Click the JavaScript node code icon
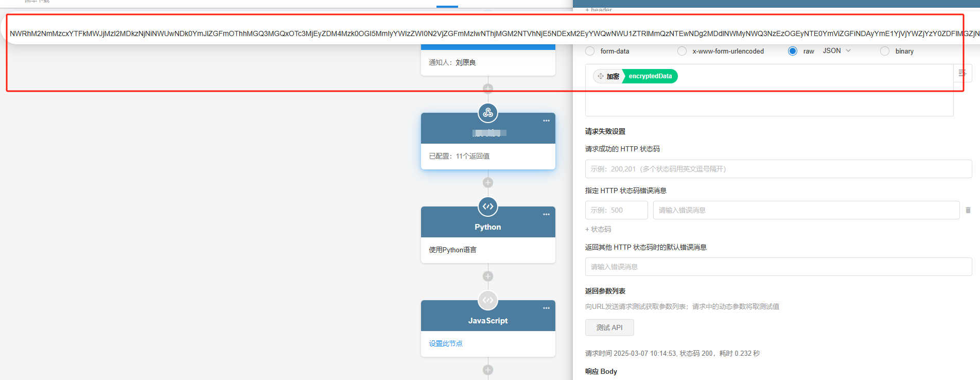 [x=488, y=300]
